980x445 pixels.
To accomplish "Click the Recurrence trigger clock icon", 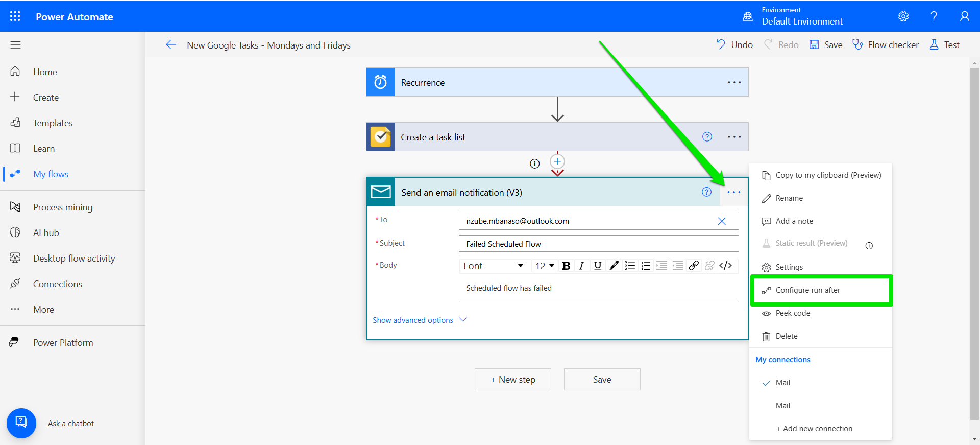I will (380, 82).
